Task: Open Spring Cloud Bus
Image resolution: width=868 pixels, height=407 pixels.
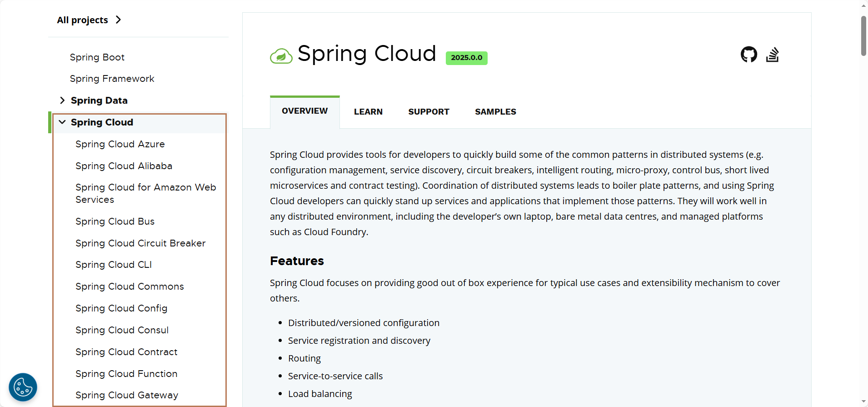Action: [115, 221]
